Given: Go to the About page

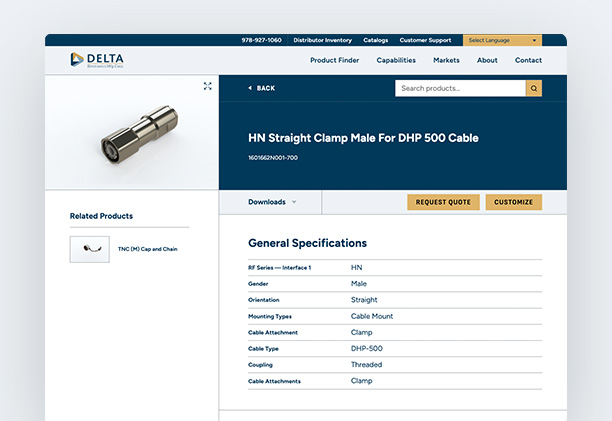Looking at the screenshot, I should [487, 60].
